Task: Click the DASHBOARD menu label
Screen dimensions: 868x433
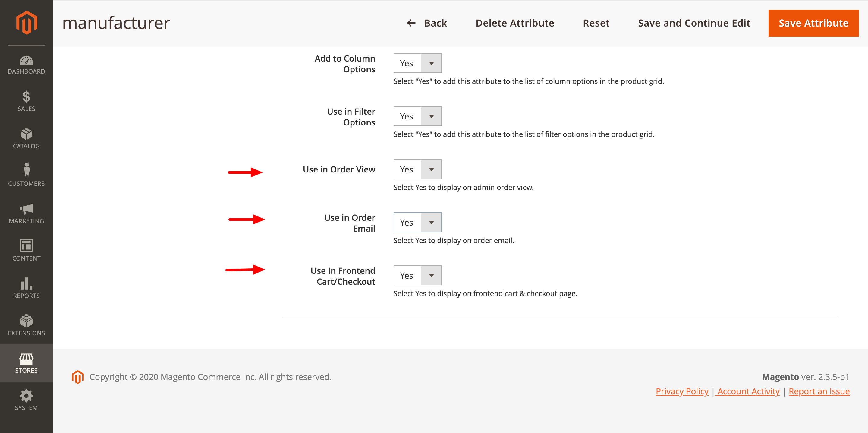Action: 26,71
